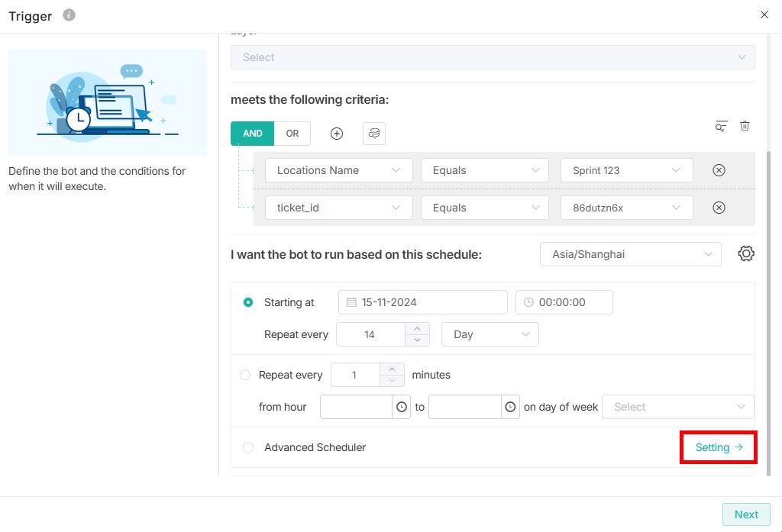Delete all criteria with trash icon
Viewport: 782px width, 532px height.
745,126
